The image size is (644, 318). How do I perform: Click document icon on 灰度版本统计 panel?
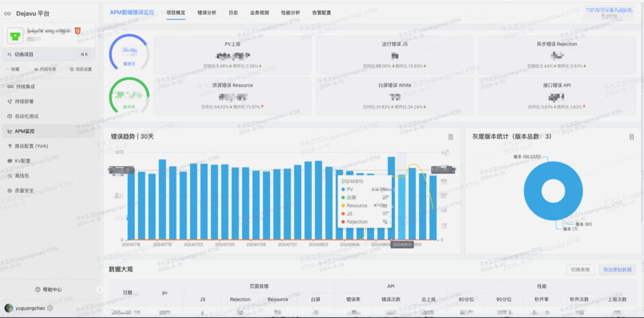[x=631, y=137]
